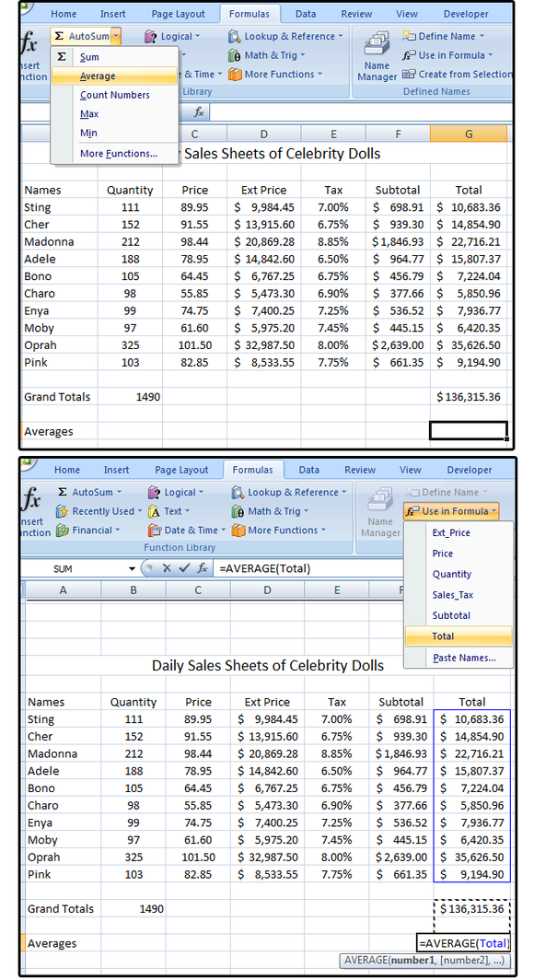
Task: Click the =AVERAGE(Total) cell in the sheet
Action: (x=463, y=943)
